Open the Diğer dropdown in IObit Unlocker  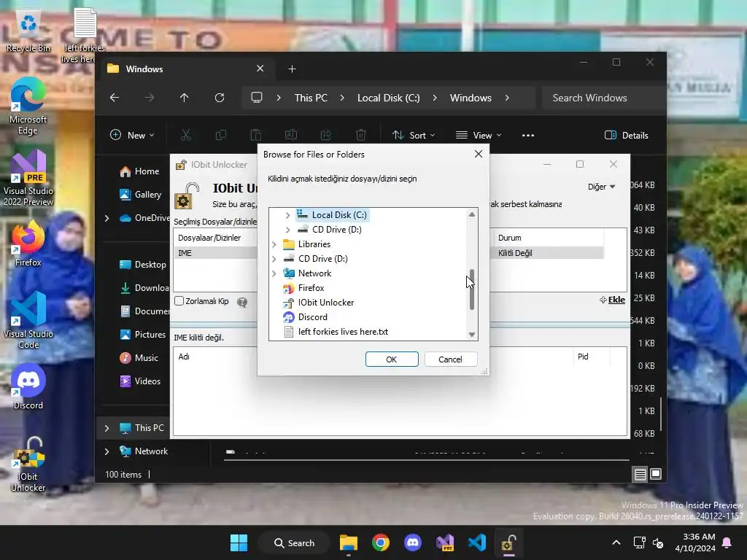[x=601, y=187]
